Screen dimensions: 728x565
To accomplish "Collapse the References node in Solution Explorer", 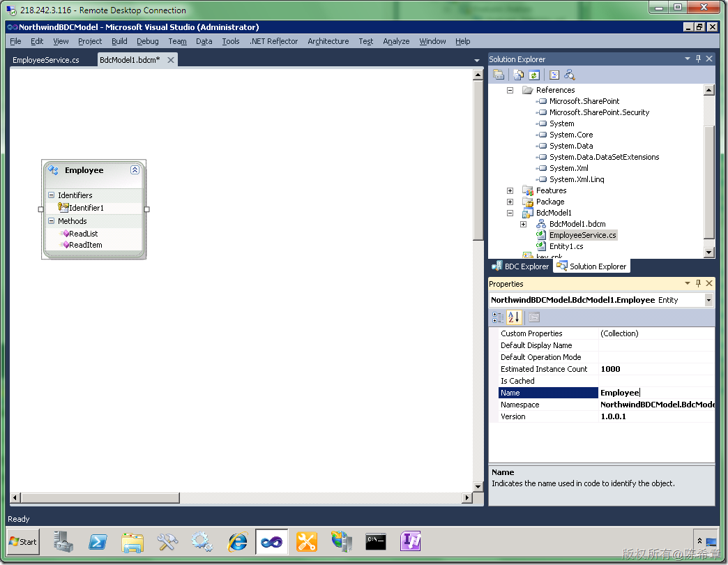I will [510, 90].
